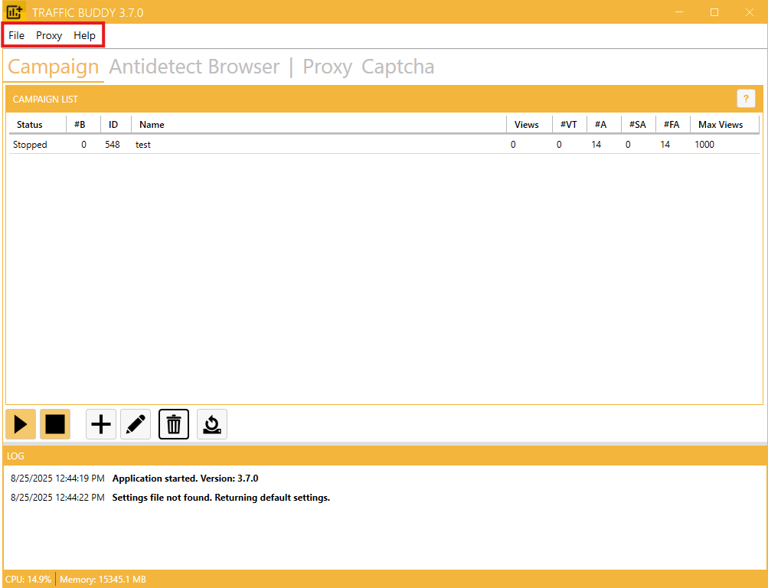Open the campaign list help question mark
This screenshot has width=768, height=588.
(745, 98)
